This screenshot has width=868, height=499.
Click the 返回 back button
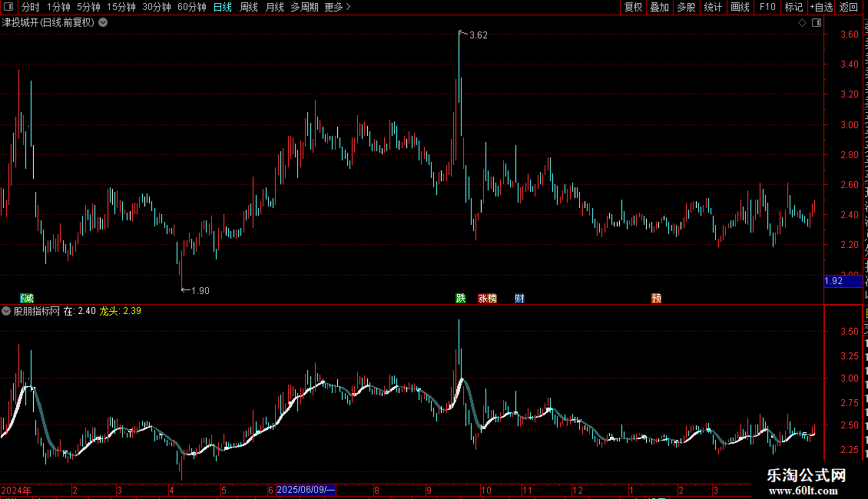[849, 7]
